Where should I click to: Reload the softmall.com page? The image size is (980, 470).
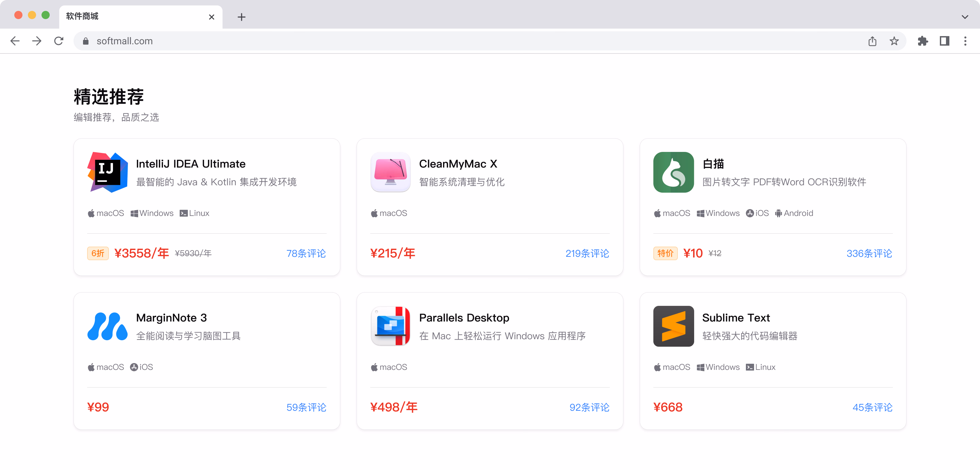coord(59,41)
